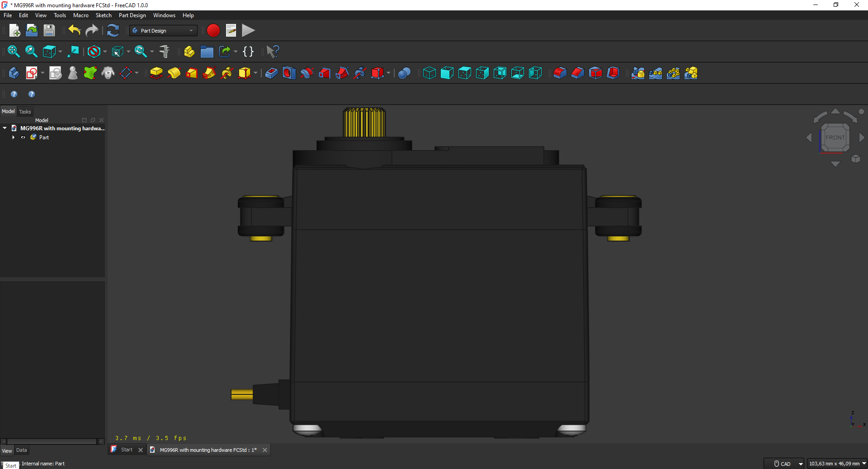Switch to Isometric view
Viewport: 868px width, 469px height.
[429, 73]
